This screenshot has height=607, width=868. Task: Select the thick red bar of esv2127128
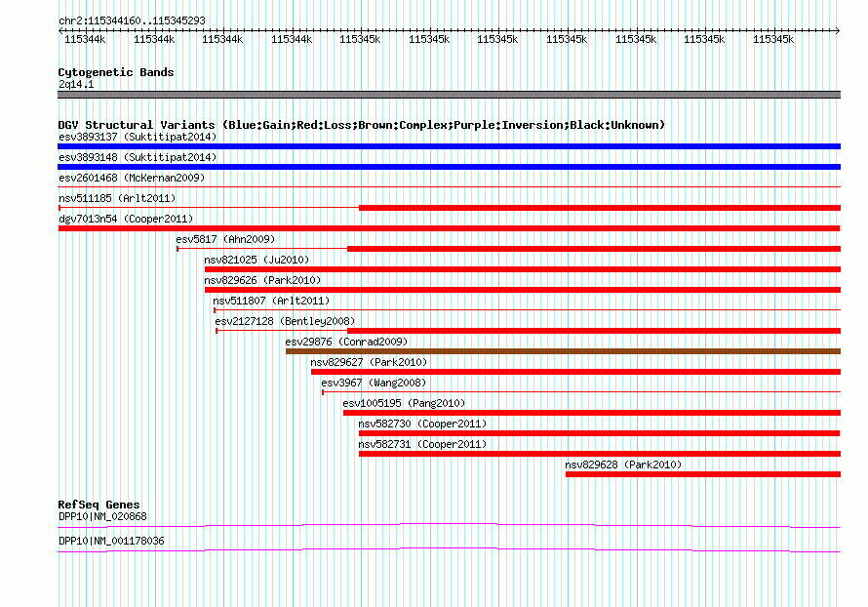594,331
